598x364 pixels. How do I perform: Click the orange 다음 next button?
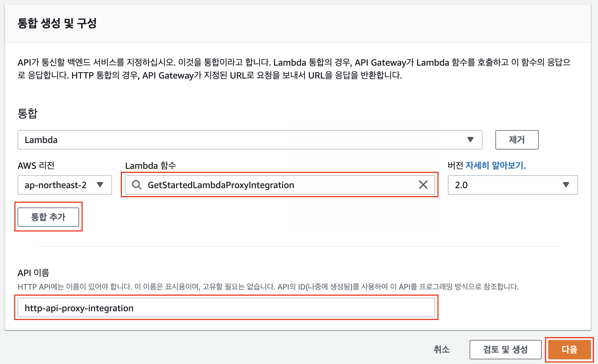pyautogui.click(x=569, y=349)
